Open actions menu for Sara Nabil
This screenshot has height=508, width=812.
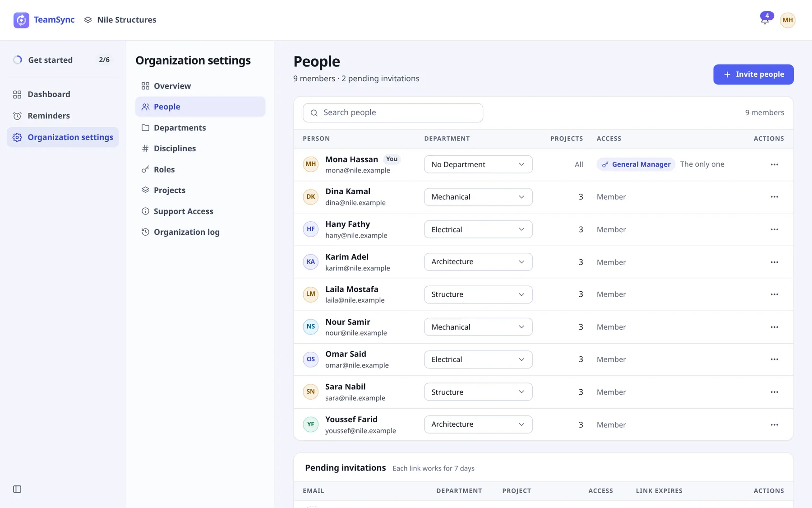point(775,392)
